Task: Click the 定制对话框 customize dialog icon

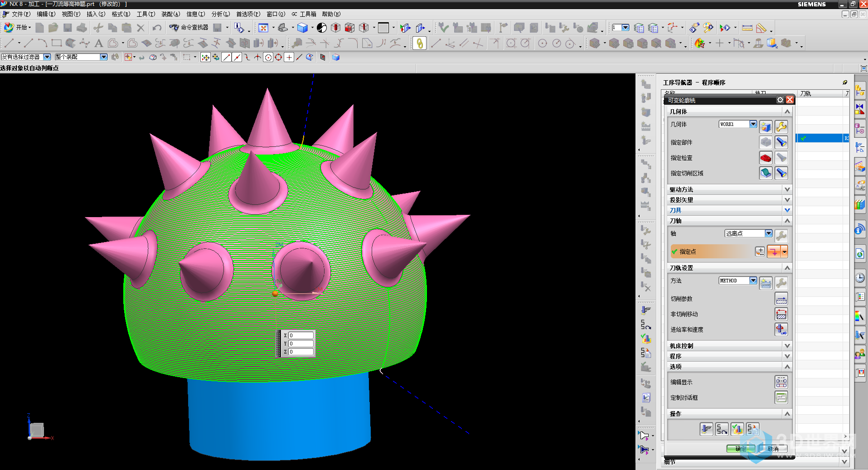Action: pyautogui.click(x=781, y=397)
